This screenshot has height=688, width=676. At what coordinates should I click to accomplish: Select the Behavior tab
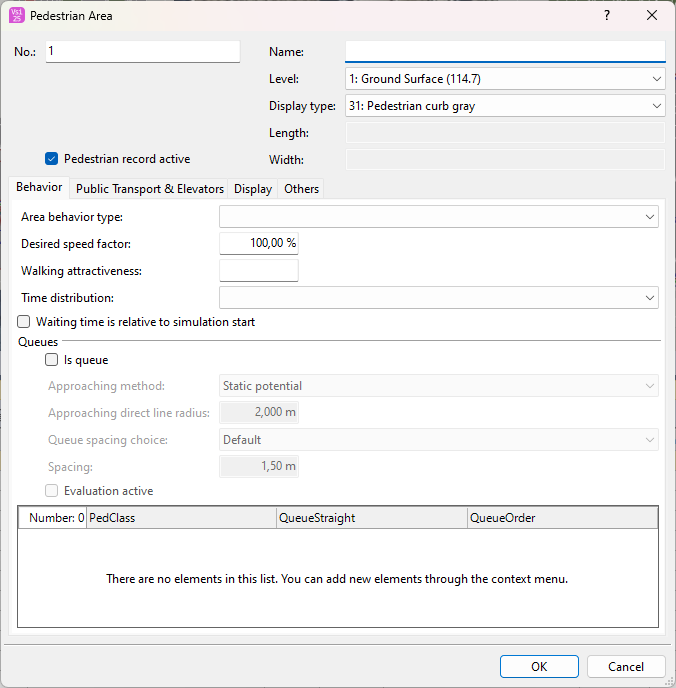(39, 188)
